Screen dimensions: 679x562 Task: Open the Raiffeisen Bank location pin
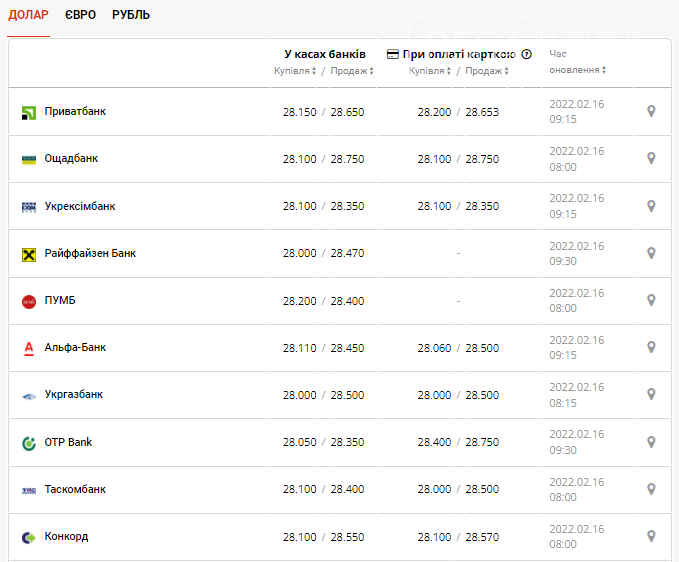coord(651,253)
